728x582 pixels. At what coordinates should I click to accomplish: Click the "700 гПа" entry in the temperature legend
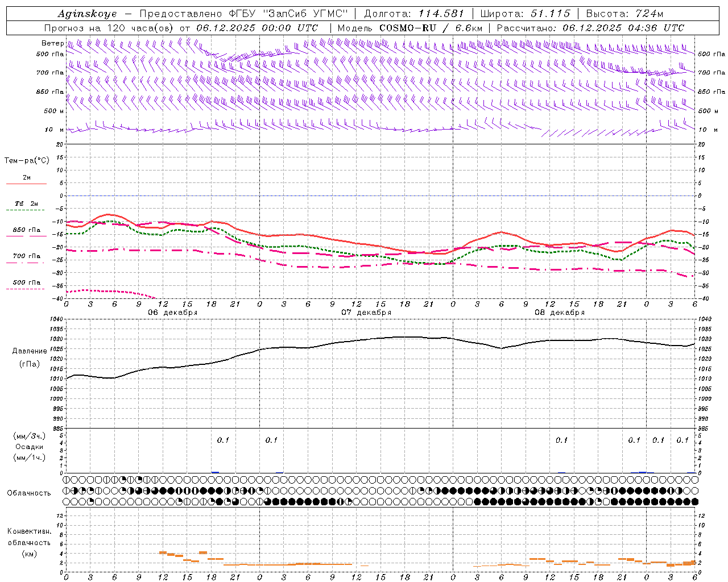tap(27, 256)
